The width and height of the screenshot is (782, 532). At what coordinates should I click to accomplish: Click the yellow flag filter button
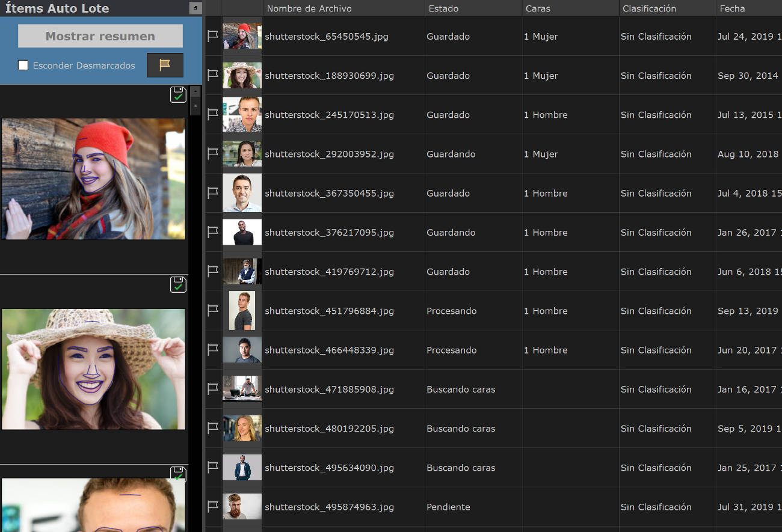pos(165,65)
